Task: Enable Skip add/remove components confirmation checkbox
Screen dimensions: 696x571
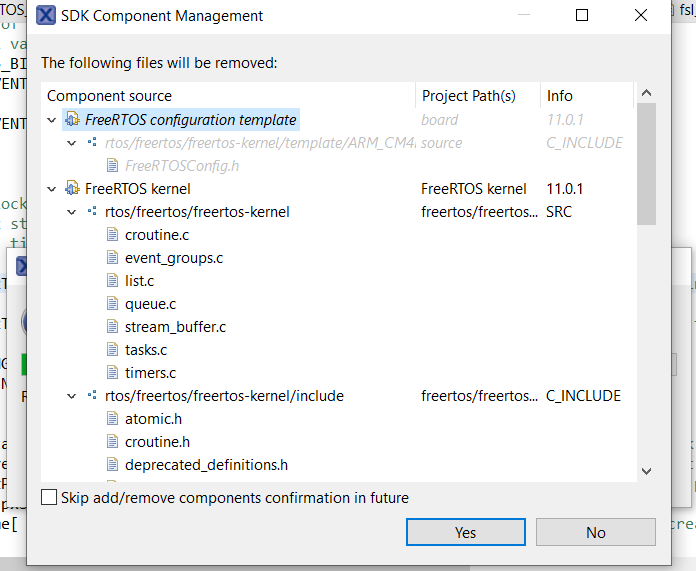Action: click(49, 498)
